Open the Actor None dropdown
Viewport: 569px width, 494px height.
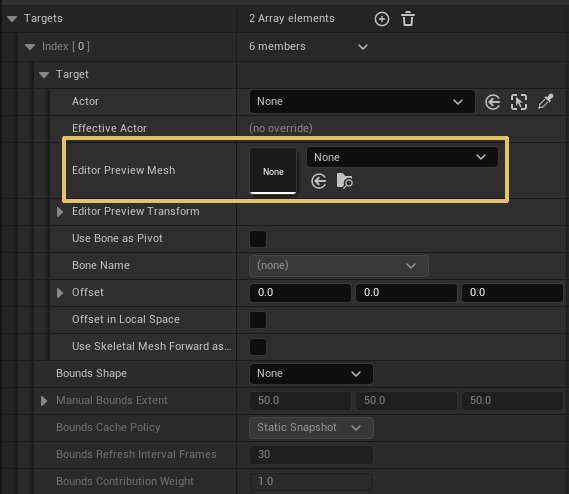(362, 102)
